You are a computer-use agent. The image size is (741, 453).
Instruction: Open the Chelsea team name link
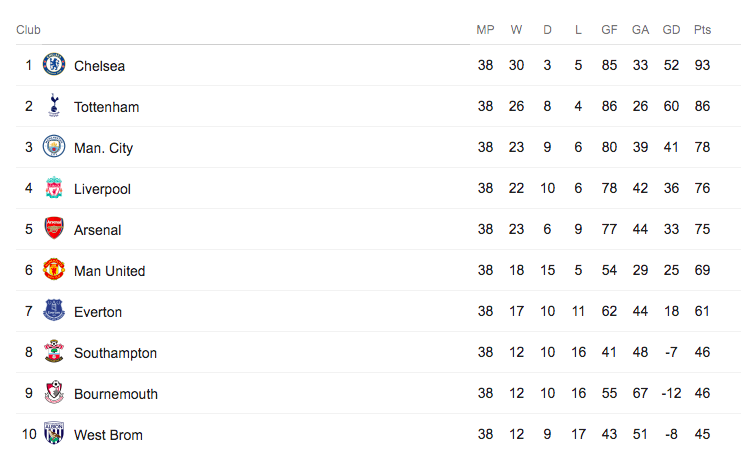tap(99, 66)
